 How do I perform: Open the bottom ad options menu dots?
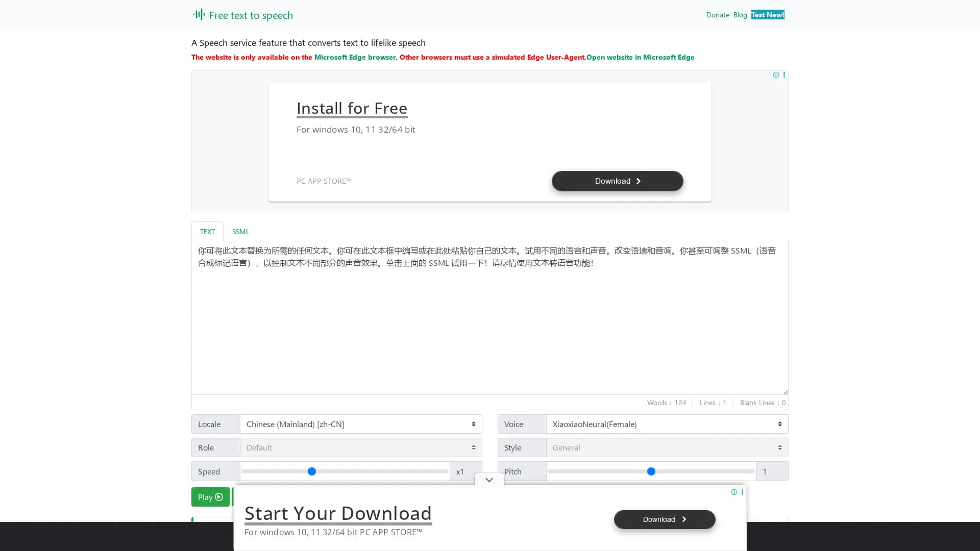[742, 492]
